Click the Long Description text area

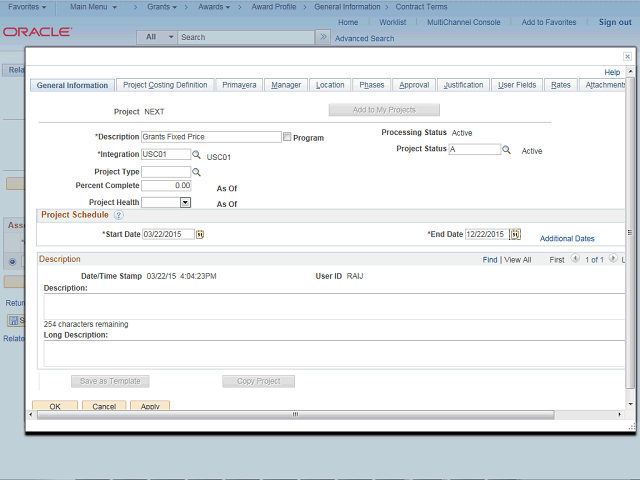tap(334, 353)
